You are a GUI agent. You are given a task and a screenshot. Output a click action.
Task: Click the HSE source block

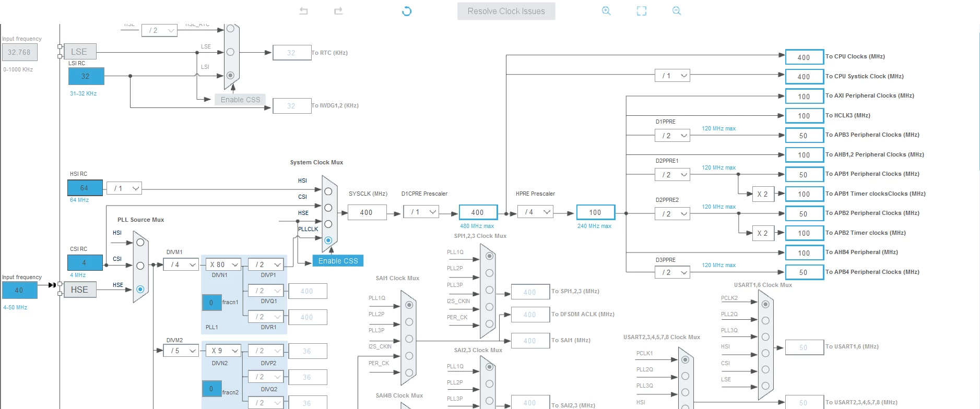coord(79,290)
